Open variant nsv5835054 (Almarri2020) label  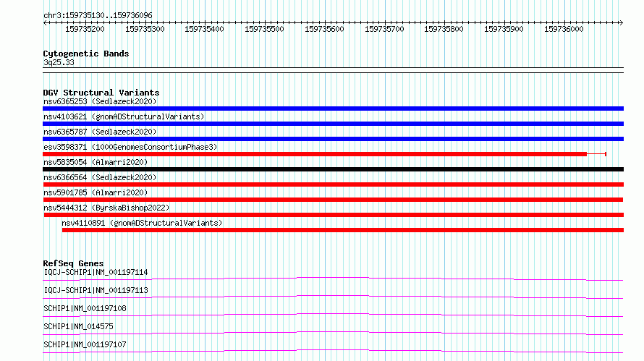point(96,162)
